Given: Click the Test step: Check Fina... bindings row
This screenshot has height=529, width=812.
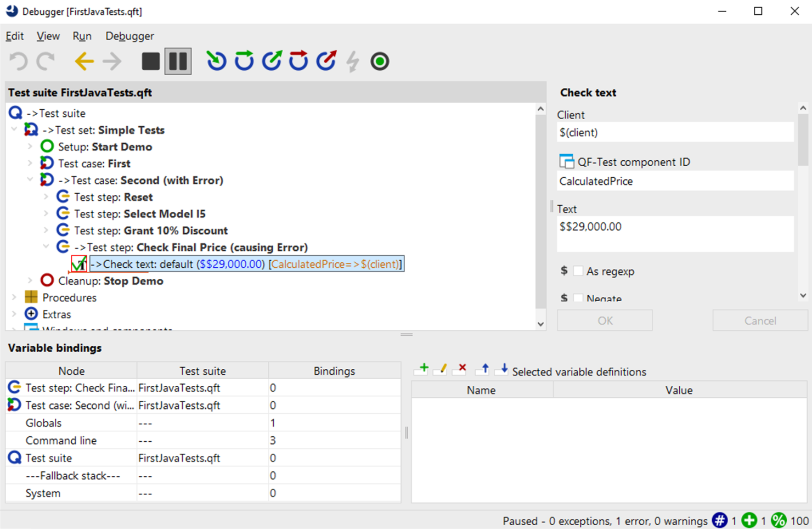Looking at the screenshot, I should point(203,387).
